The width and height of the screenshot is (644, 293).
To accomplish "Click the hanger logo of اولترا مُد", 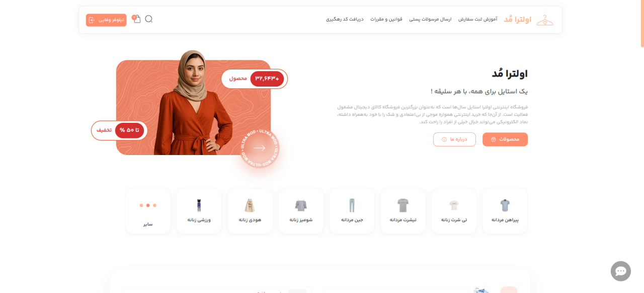I will [545, 20].
